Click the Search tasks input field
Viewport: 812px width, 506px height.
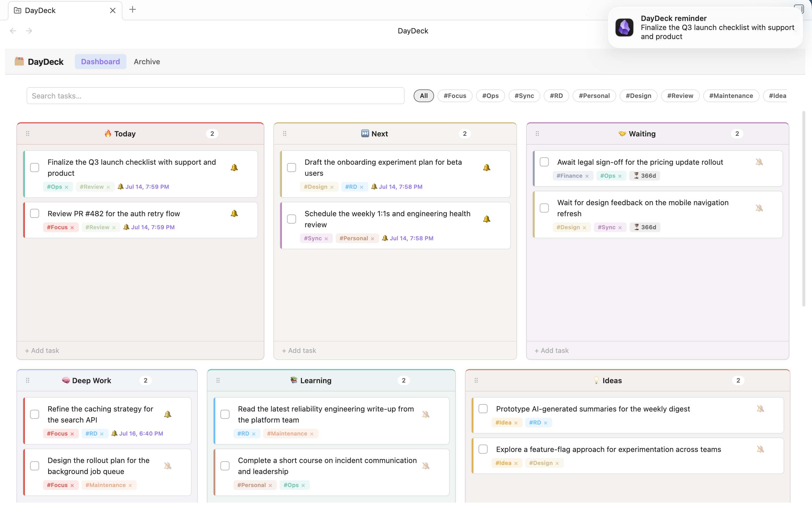215,96
